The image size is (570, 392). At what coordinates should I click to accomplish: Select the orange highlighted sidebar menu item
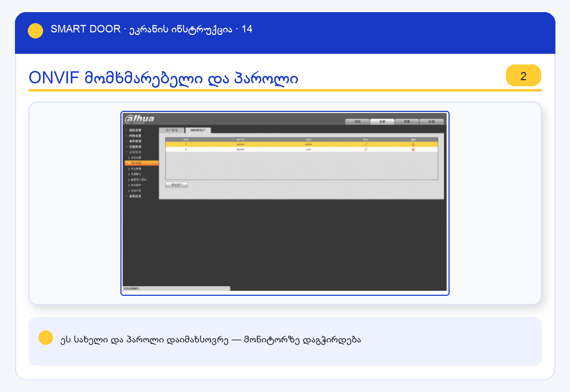141,163
